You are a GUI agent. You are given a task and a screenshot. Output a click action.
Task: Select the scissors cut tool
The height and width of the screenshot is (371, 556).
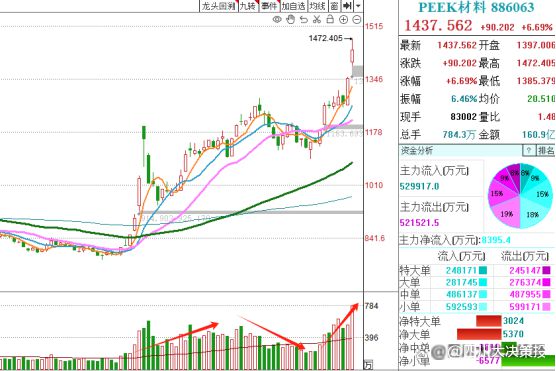317,20
